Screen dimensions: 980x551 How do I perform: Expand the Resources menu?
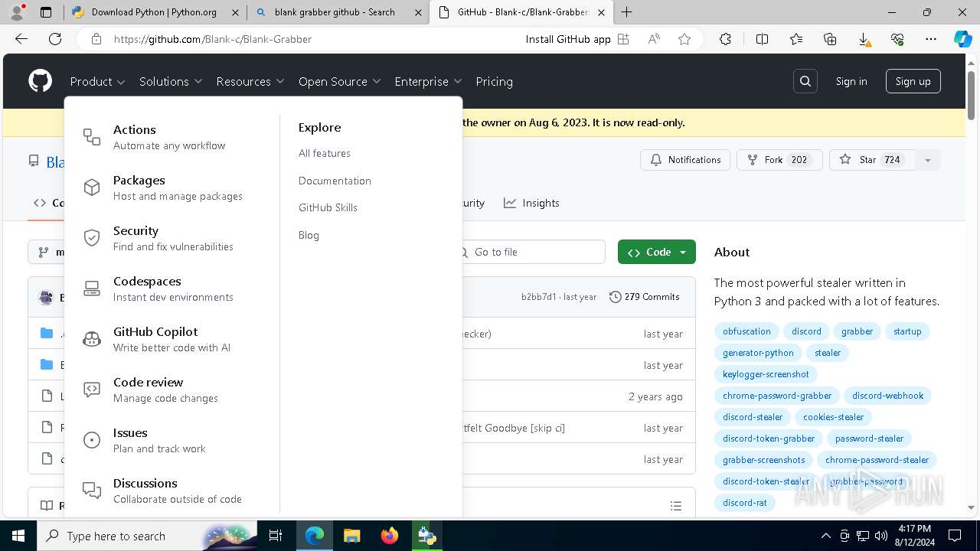pos(250,81)
